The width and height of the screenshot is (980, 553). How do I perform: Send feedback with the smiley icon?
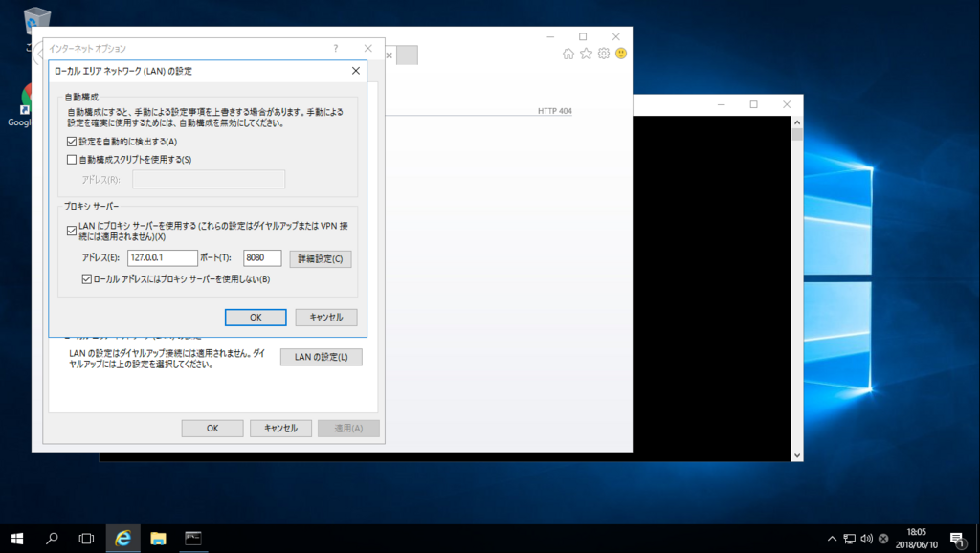pos(621,55)
